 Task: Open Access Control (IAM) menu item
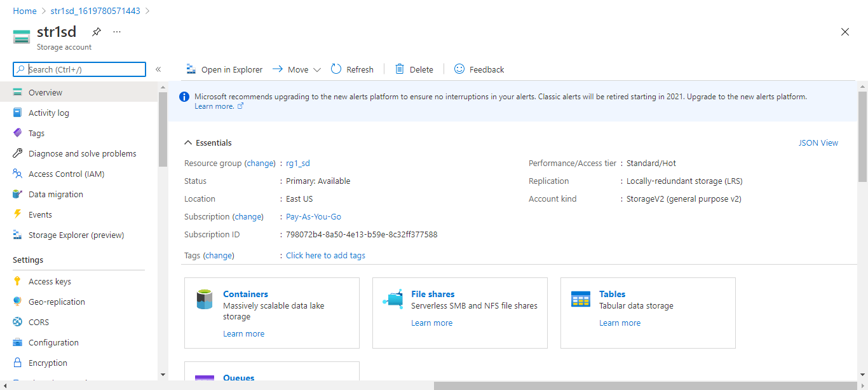79,174
